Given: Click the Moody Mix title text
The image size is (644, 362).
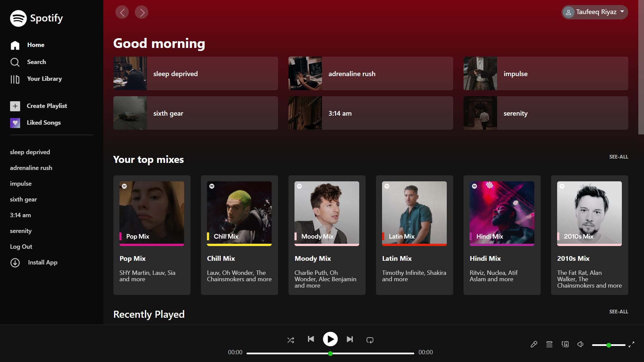Looking at the screenshot, I should coord(313,258).
